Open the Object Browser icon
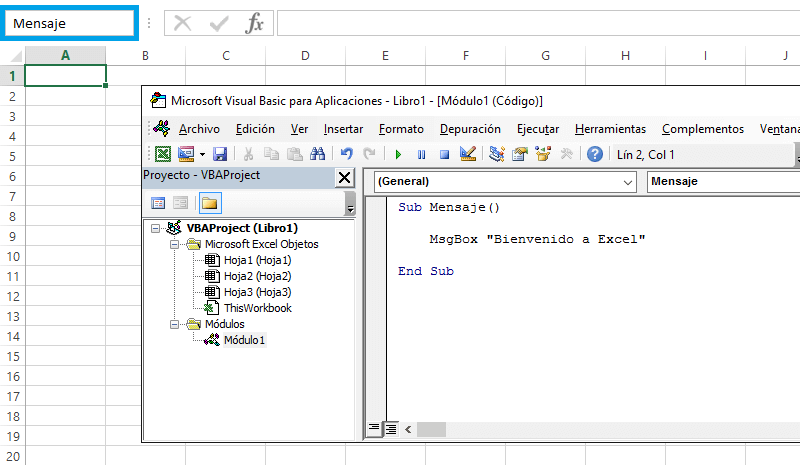800x465 pixels. point(543,154)
